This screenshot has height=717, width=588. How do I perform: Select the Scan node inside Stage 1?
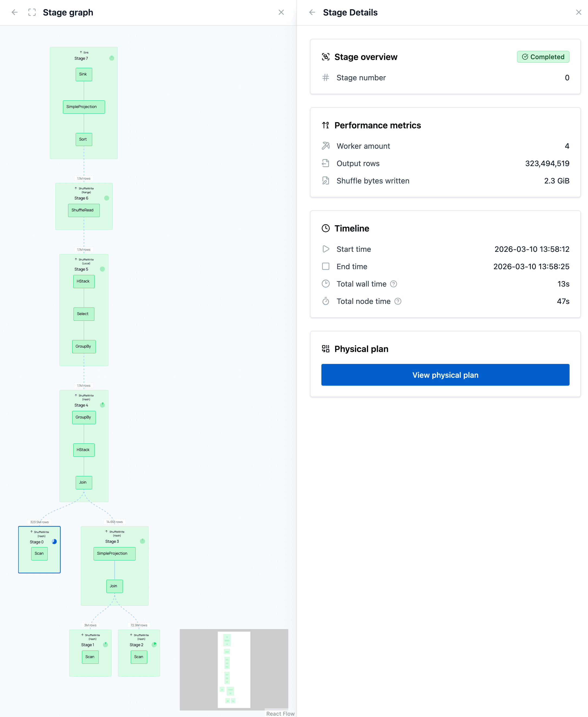tap(90, 657)
